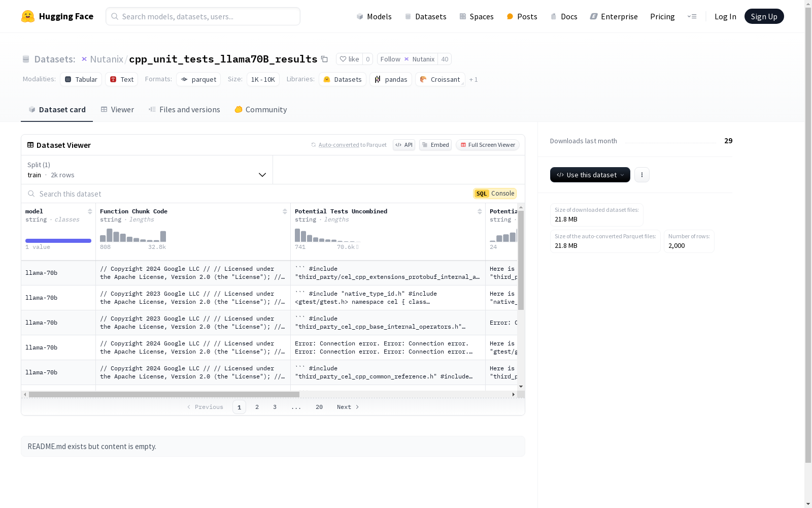Click the heart like button
The image size is (812, 508).
pos(349,59)
